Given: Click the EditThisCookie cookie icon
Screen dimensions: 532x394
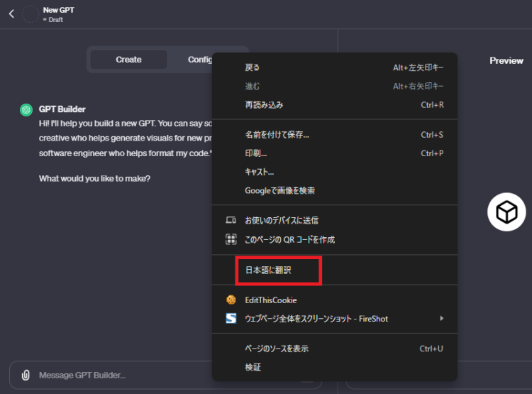Looking at the screenshot, I should [x=231, y=300].
